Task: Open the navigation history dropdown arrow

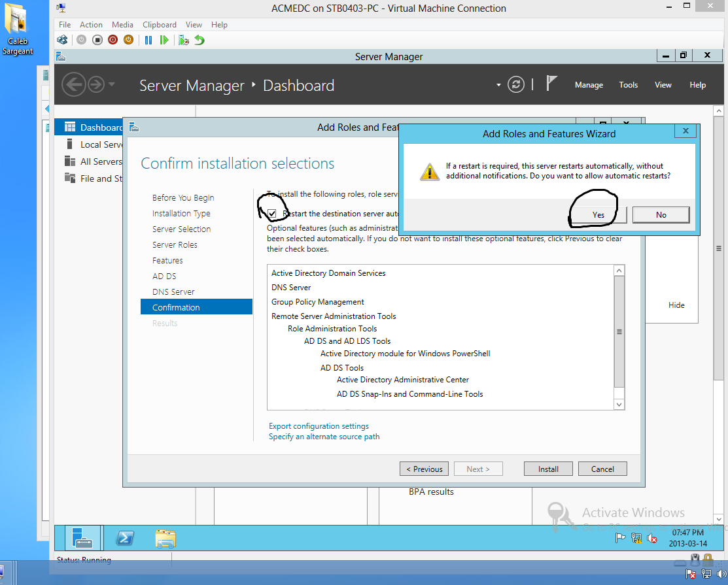Action: [111, 84]
